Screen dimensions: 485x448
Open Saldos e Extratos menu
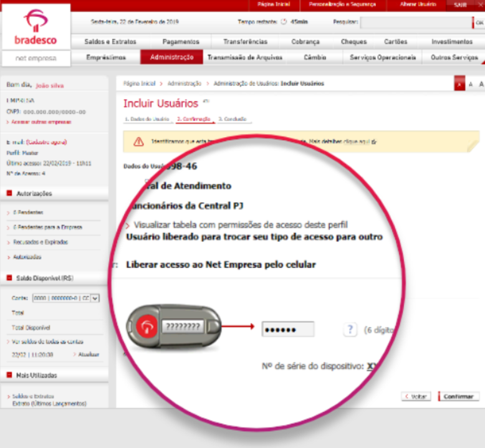coord(110,41)
